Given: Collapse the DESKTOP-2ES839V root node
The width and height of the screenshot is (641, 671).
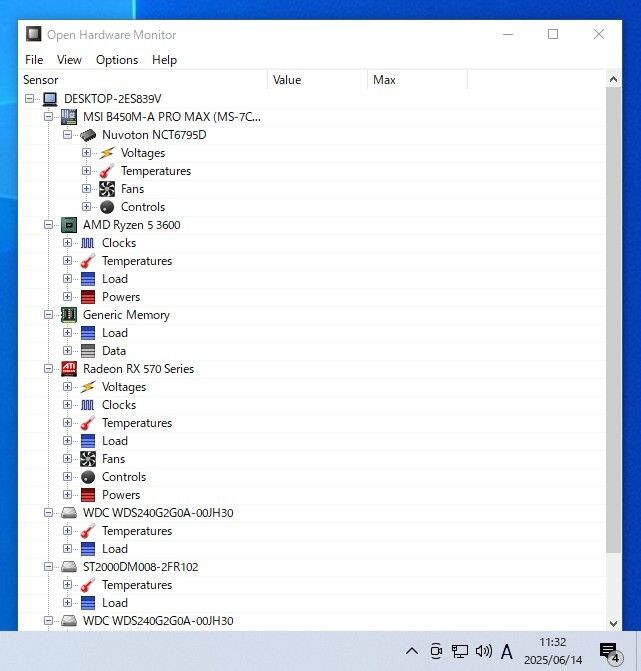Looking at the screenshot, I should click(30, 99).
